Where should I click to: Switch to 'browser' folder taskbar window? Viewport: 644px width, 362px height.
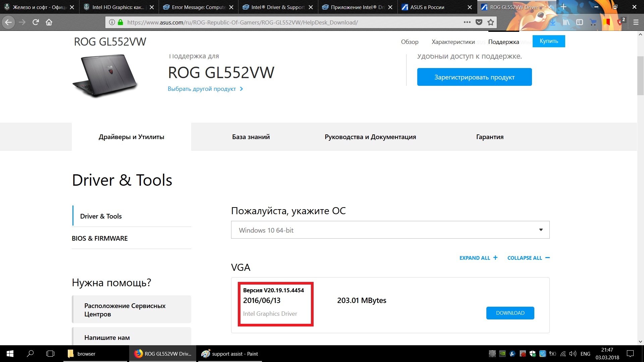click(96, 354)
